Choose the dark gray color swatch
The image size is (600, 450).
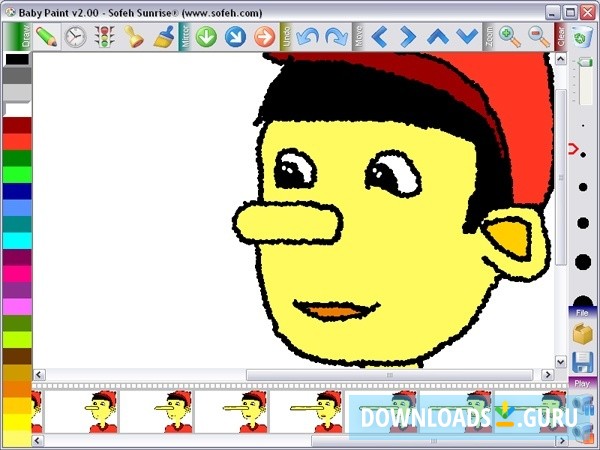(17, 76)
